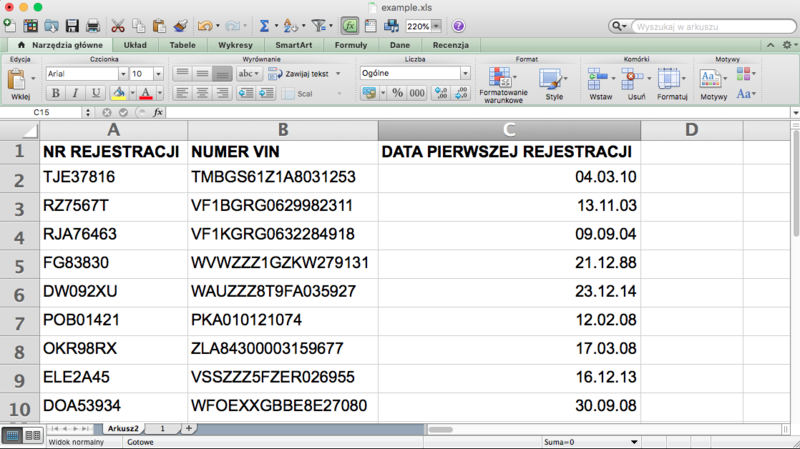Open the Wykresy ribbon tab
Viewport: 800px width, 449px height.
coord(234,45)
